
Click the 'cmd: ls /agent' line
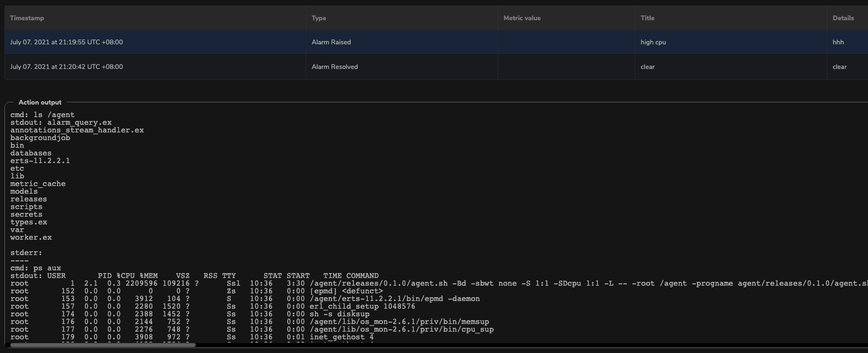pos(42,115)
